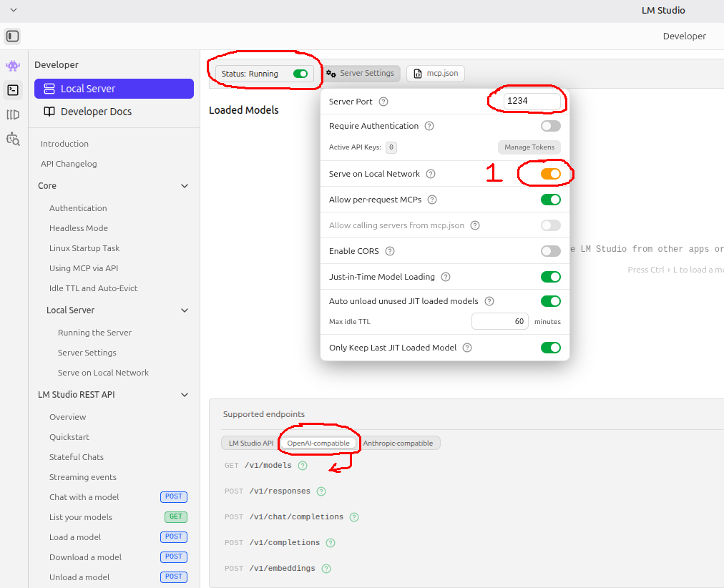Toggle Serve on Local Network switch
724x588 pixels.
point(550,174)
